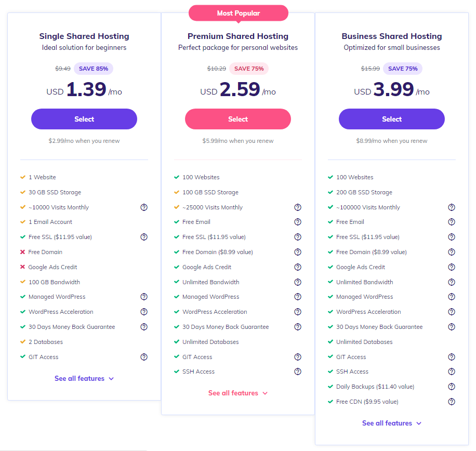
Task: Open help icon for Business plan GIT Access
Action: pyautogui.click(x=452, y=357)
